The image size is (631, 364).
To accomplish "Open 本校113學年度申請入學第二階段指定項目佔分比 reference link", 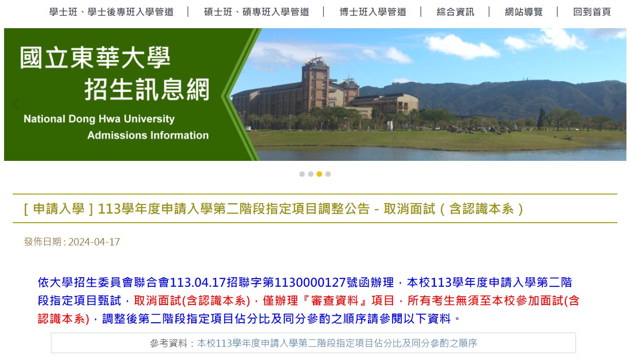I will tap(337, 343).
